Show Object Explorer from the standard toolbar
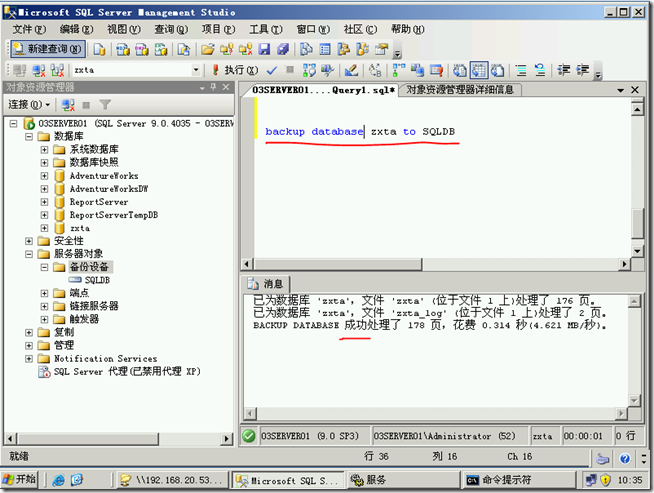 (344, 49)
